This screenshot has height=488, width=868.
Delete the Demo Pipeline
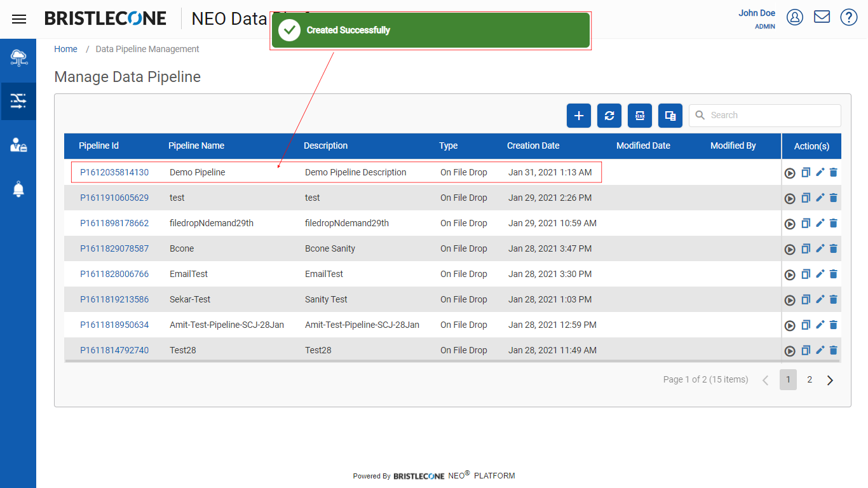pyautogui.click(x=834, y=172)
